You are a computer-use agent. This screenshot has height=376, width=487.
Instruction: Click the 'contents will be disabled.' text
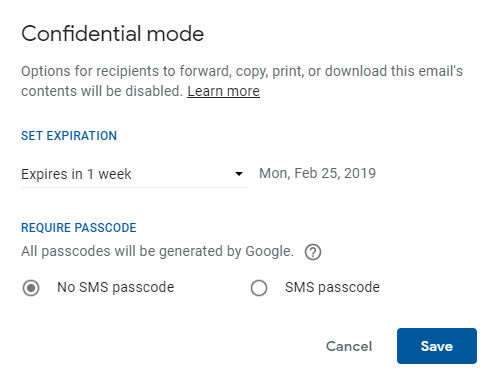[x=102, y=91]
